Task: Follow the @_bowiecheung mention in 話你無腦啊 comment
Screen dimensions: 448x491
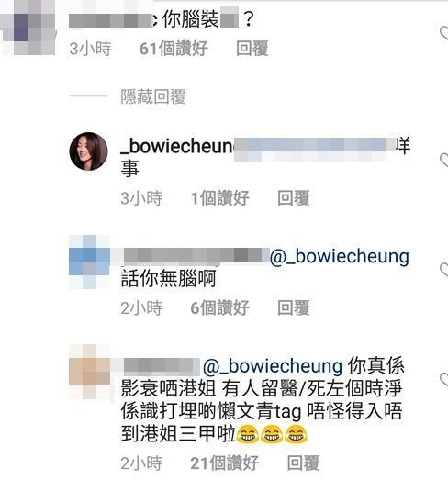Action: [340, 256]
